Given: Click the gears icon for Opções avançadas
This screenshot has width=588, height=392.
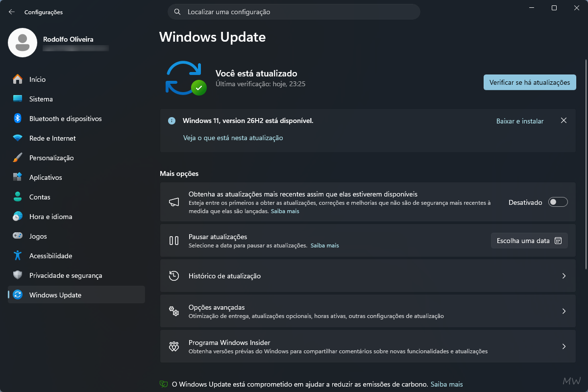Looking at the screenshot, I should (x=174, y=311).
